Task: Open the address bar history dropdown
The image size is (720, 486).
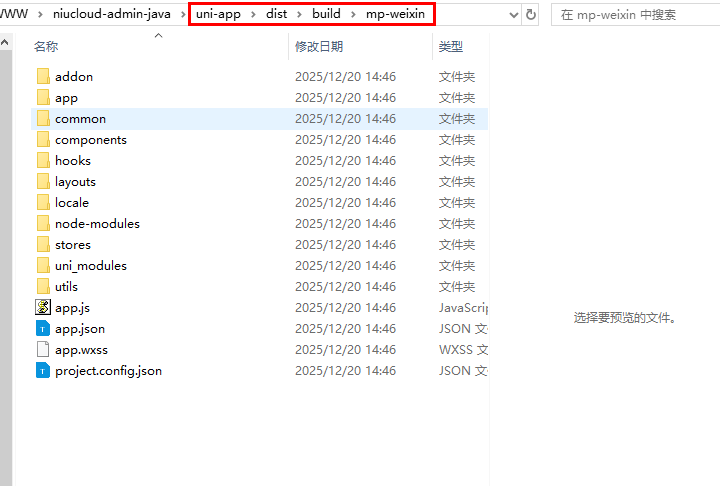Action: 514,15
